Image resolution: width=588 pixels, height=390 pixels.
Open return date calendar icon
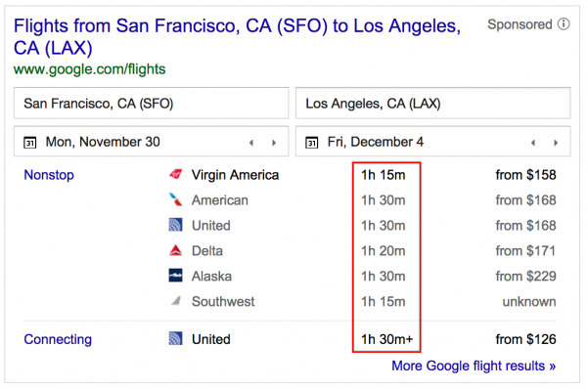click(312, 143)
